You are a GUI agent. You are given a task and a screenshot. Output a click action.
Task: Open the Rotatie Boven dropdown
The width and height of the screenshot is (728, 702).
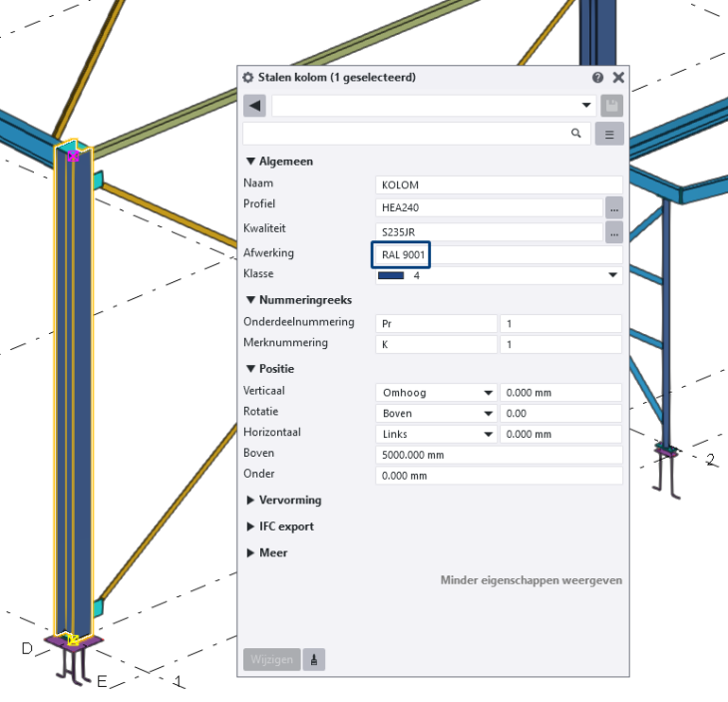click(x=436, y=413)
